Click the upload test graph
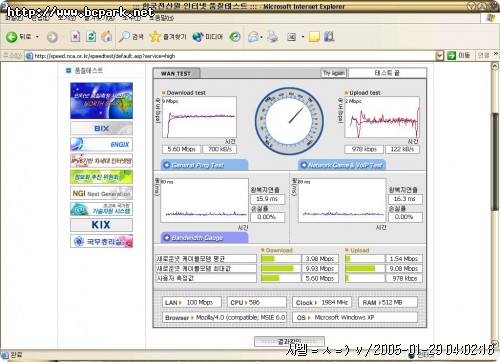The height and width of the screenshot is (362, 500). [x=382, y=117]
